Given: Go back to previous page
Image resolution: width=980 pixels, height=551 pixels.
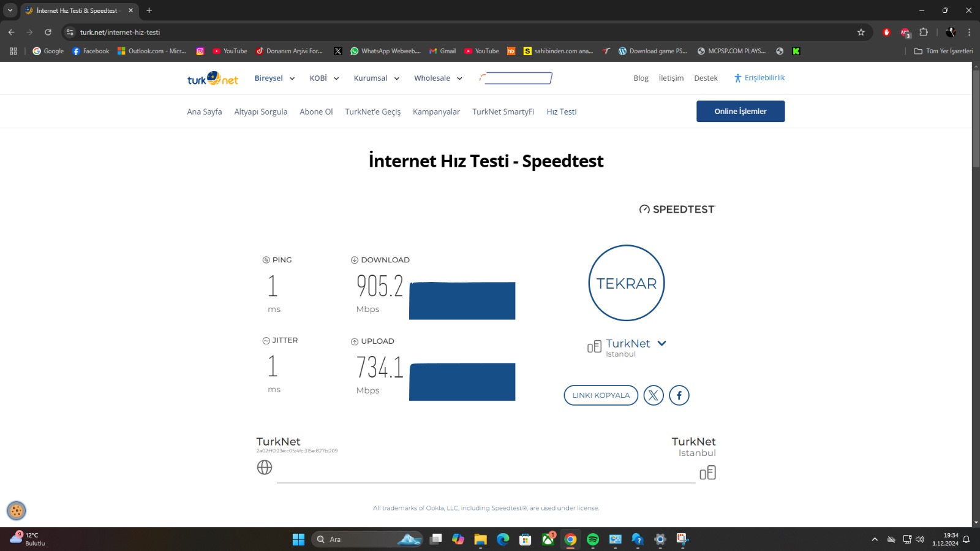Looking at the screenshot, I should (11, 32).
